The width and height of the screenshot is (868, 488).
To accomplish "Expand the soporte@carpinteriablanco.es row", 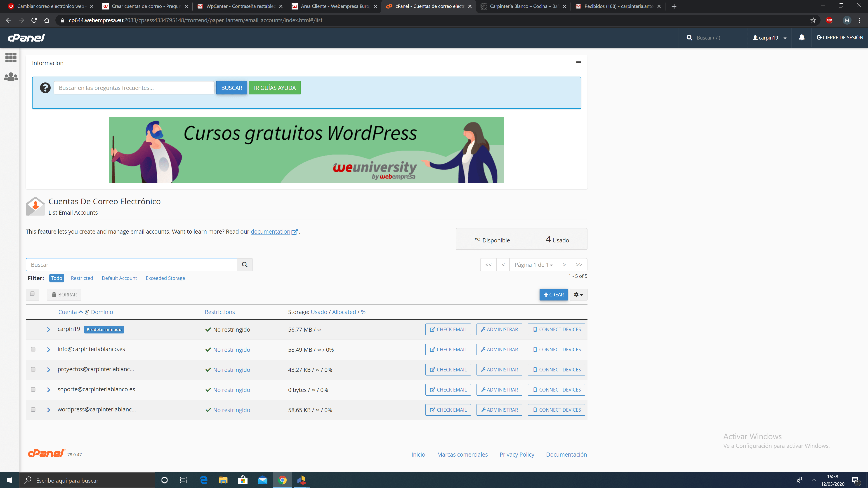I will click(49, 390).
